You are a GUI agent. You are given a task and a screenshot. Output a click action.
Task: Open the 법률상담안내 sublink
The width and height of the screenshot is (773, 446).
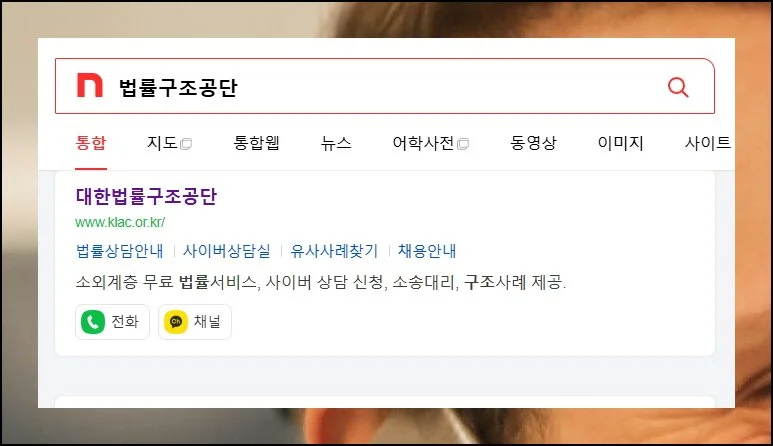(120, 251)
